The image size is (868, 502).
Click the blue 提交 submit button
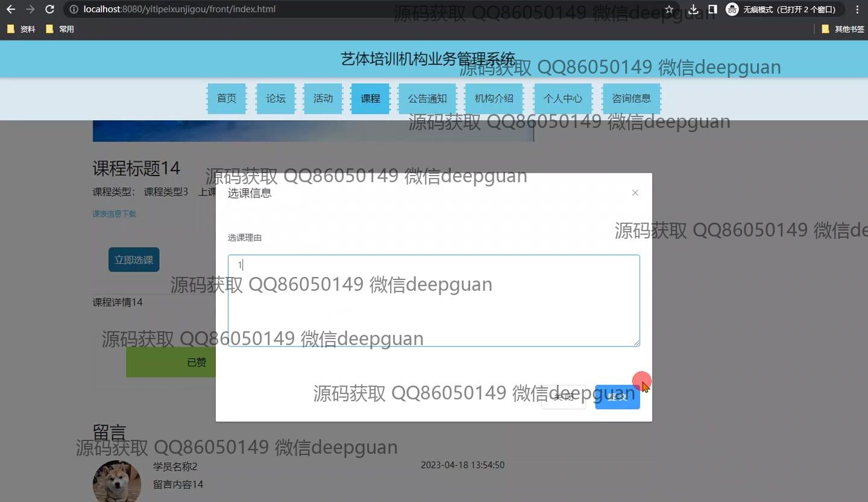[617, 397]
